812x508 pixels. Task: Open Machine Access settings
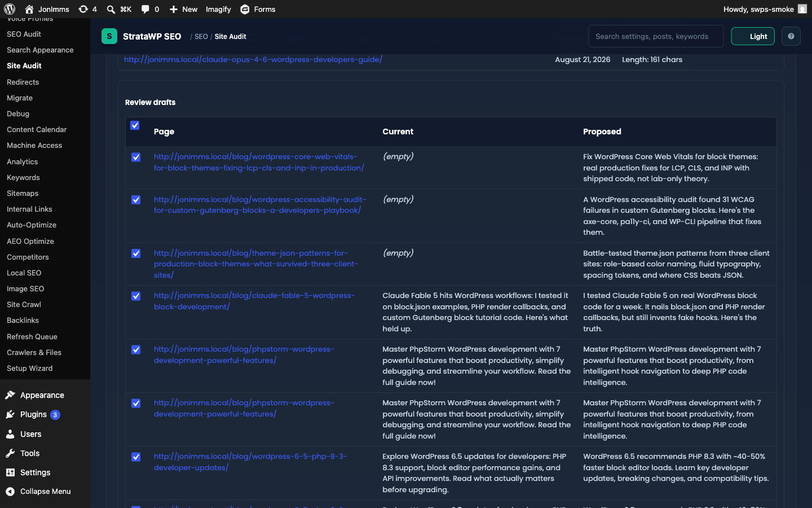[34, 145]
